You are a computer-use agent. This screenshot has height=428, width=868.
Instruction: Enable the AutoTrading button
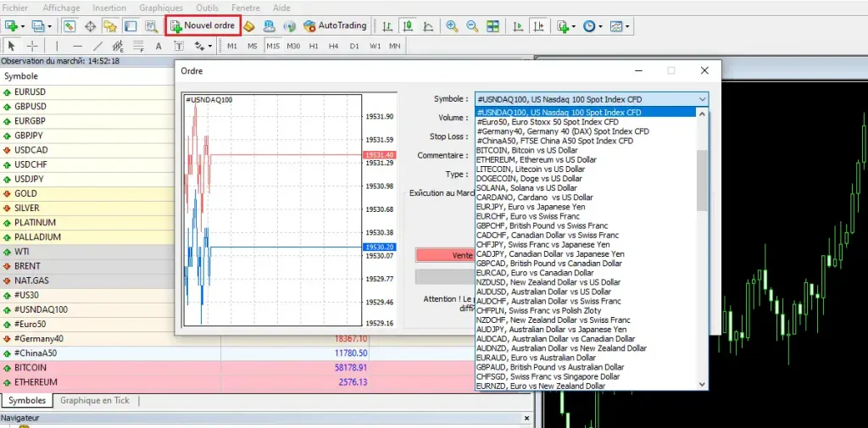336,26
